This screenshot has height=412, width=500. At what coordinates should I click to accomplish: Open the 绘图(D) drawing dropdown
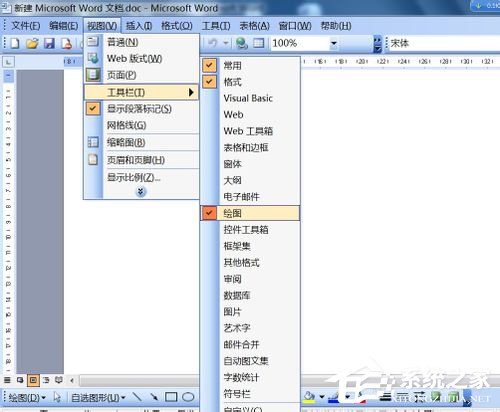[x=27, y=397]
